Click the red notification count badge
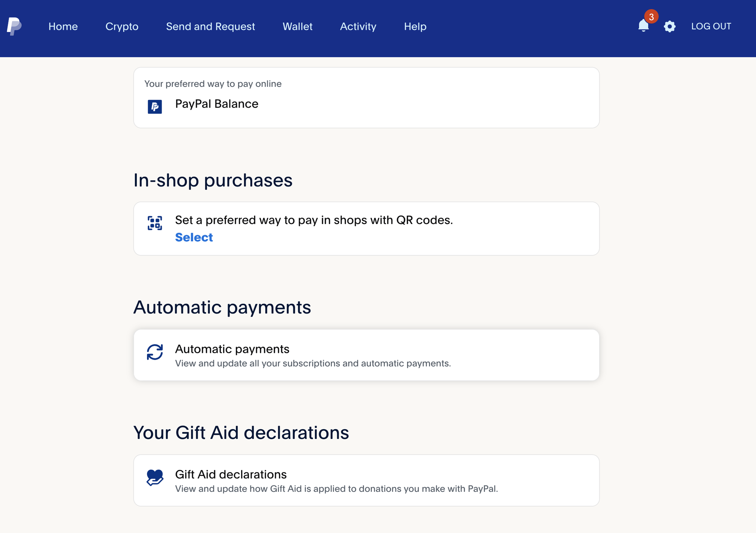Screen dimensions: 756x533 (651, 17)
